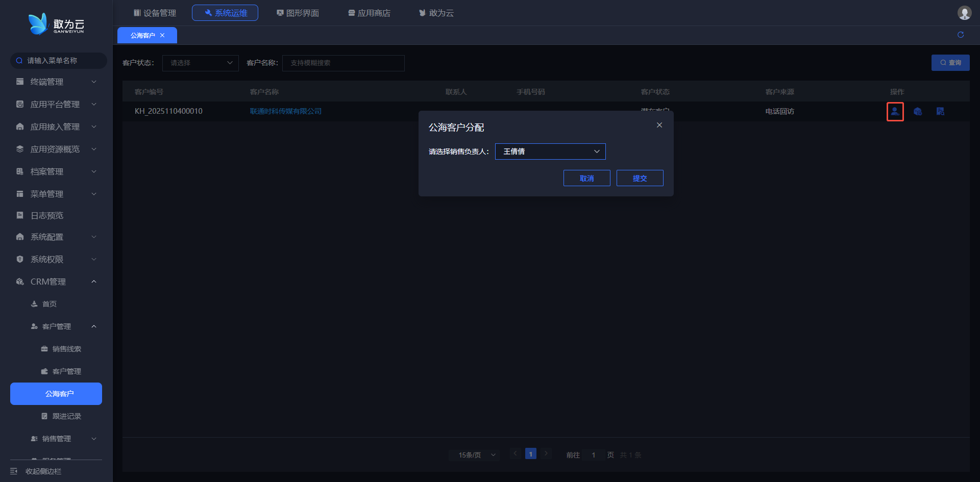Click the 应用平台管理 sidebar icon
The height and width of the screenshot is (482, 980).
point(20,104)
